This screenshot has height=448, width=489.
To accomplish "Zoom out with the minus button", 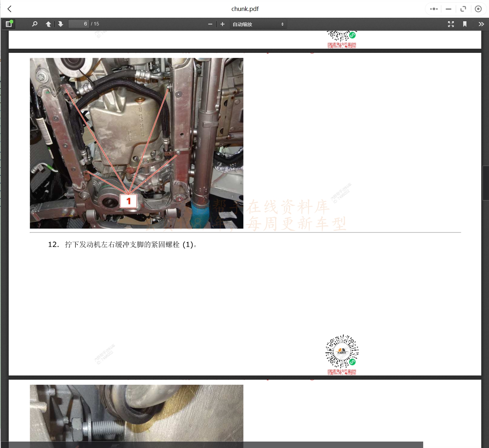I will [x=210, y=24].
